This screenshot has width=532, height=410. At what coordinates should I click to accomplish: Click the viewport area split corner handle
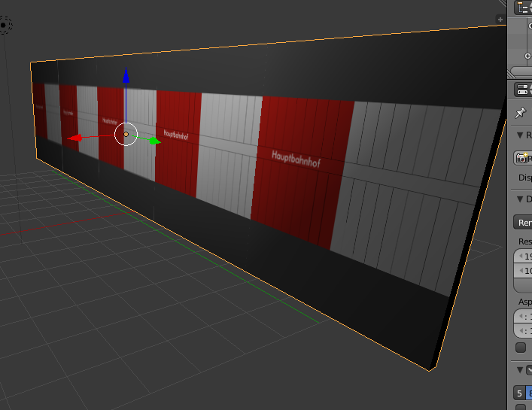[503, 4]
